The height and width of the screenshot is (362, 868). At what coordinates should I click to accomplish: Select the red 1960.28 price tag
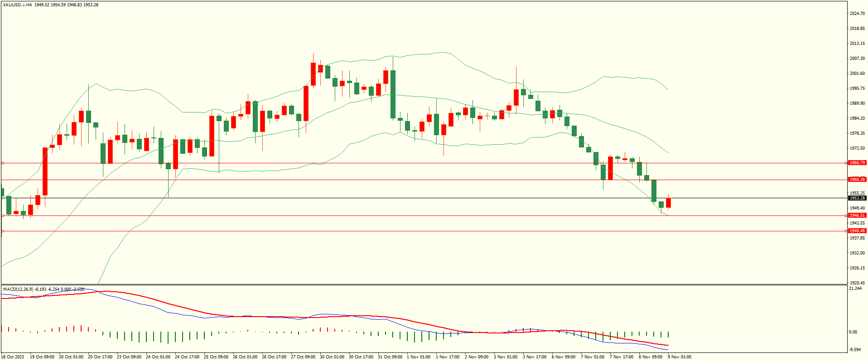click(857, 180)
